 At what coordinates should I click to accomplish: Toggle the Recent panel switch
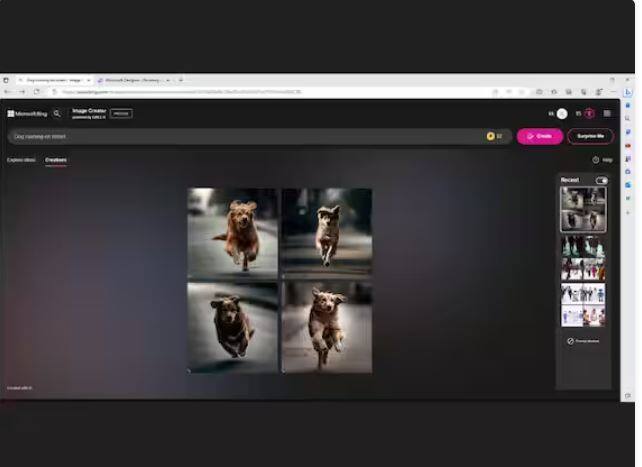[x=601, y=180]
